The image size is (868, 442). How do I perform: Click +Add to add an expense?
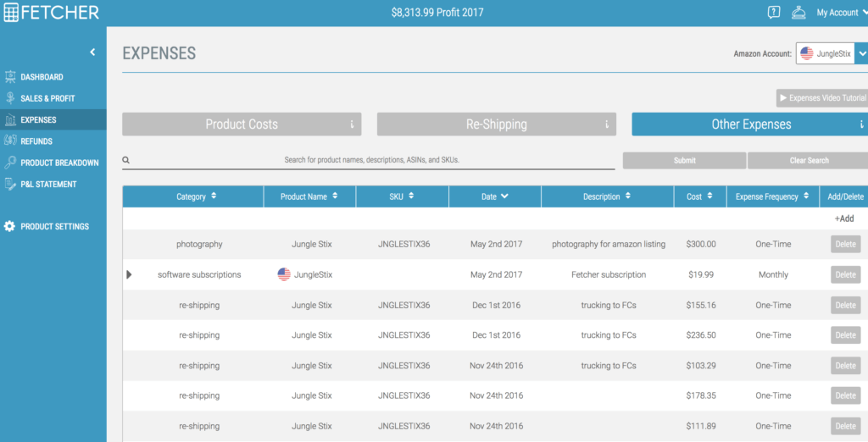(844, 218)
